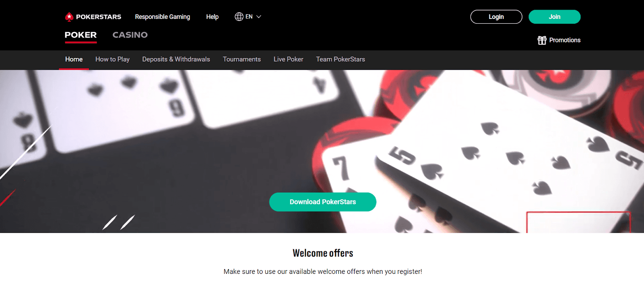This screenshot has width=644, height=290.
Task: Open Team PokerStars page
Action: (341, 59)
